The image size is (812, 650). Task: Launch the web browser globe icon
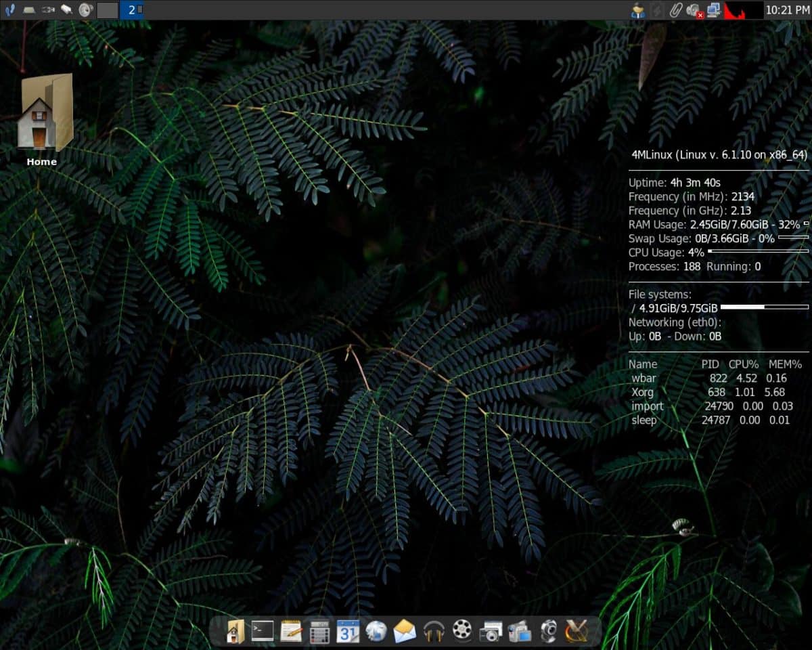pos(376,632)
